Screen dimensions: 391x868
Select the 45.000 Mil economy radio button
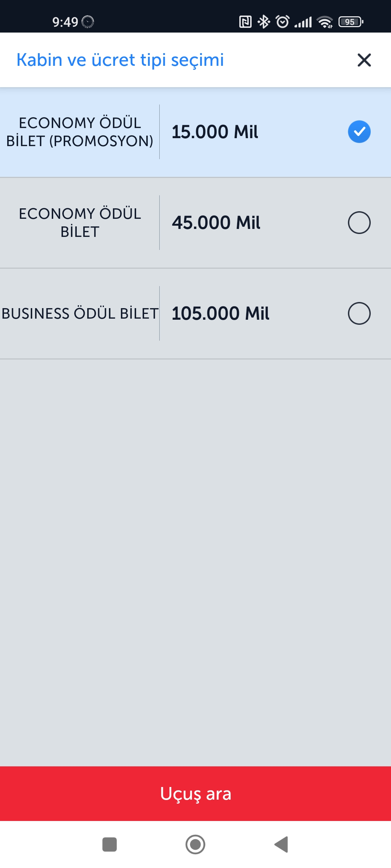(x=359, y=222)
